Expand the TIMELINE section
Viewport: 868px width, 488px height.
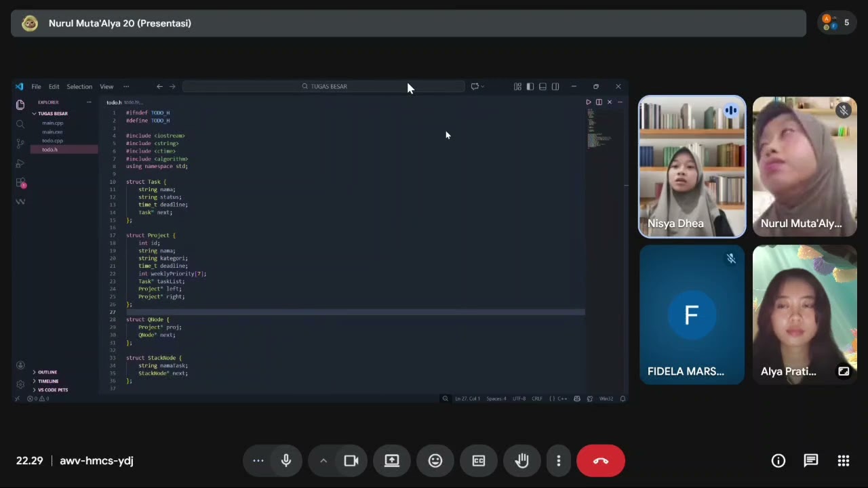pos(48,381)
